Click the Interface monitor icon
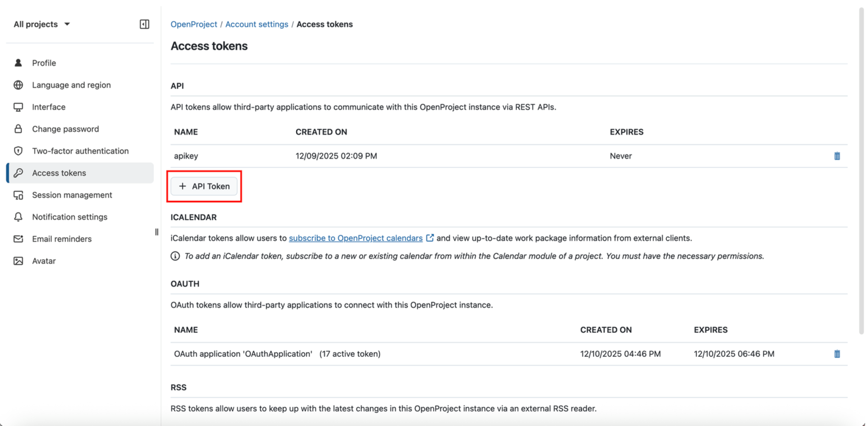This screenshot has height=426, width=868. coord(18,107)
